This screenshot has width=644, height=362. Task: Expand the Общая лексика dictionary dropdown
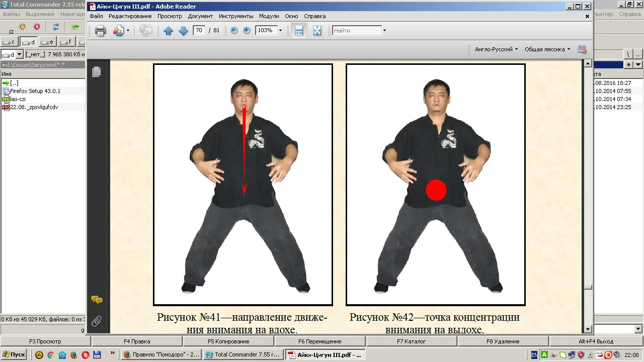click(x=547, y=49)
